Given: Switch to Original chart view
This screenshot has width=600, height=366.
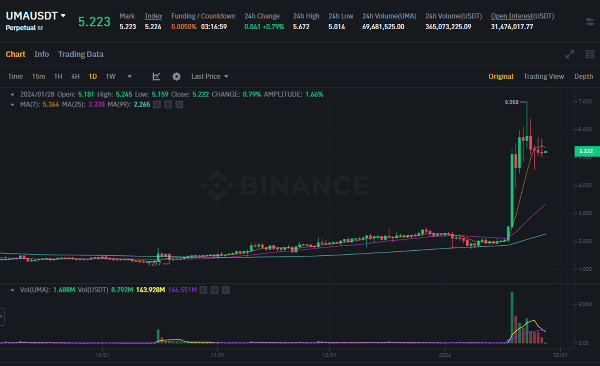Looking at the screenshot, I should 501,77.
